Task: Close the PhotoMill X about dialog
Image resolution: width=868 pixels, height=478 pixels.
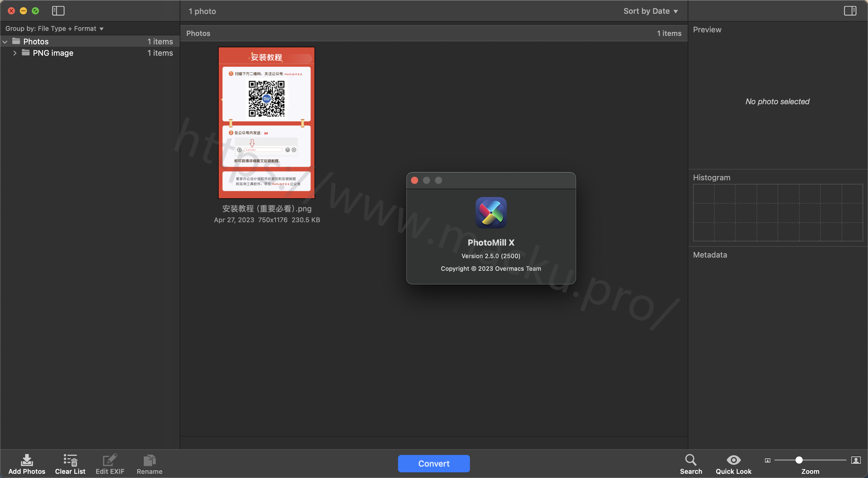Action: coord(415,180)
